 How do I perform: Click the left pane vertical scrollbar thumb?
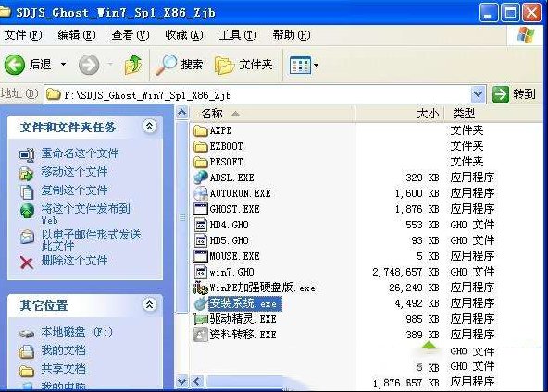[x=182, y=217]
